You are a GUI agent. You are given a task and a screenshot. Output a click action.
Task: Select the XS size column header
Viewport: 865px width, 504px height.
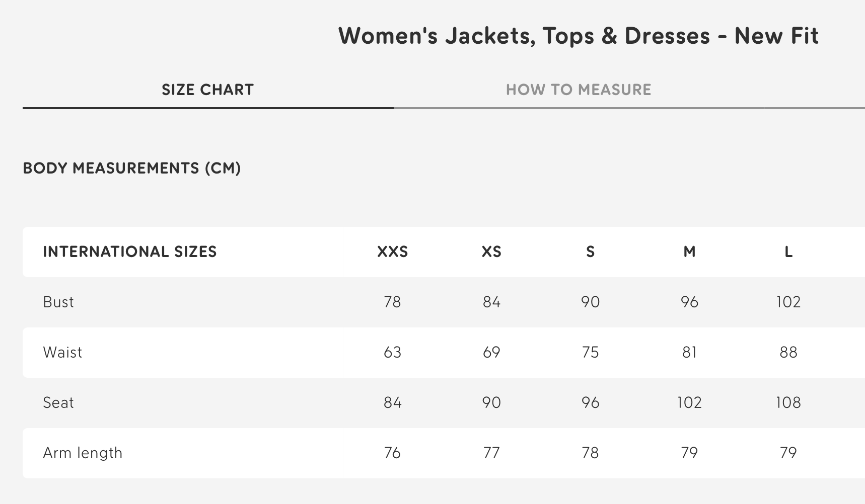tap(491, 251)
